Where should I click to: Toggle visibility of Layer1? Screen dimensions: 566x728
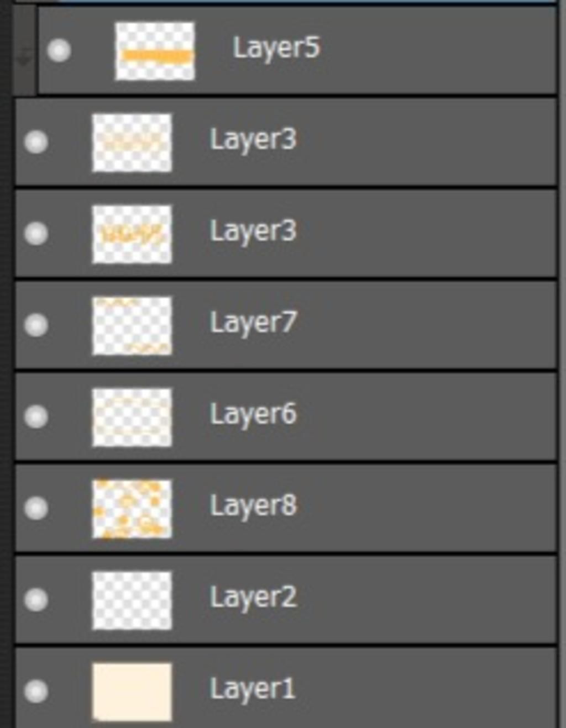pyautogui.click(x=36, y=691)
